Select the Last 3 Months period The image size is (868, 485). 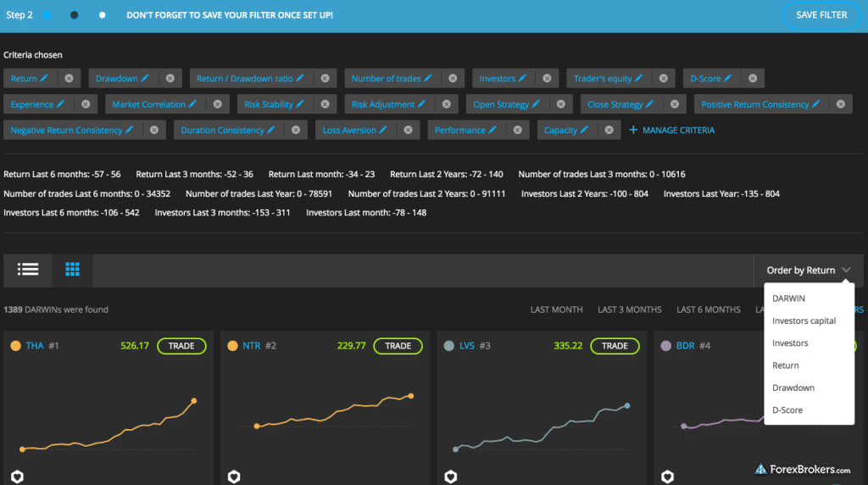(x=629, y=309)
